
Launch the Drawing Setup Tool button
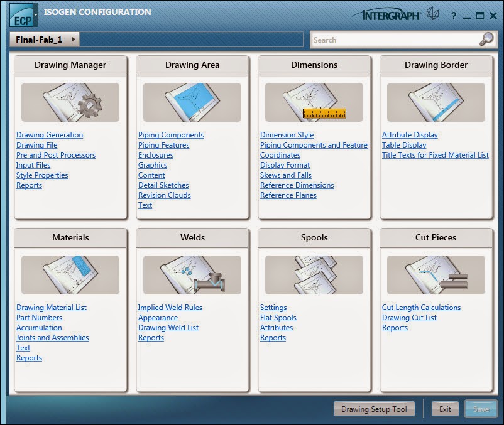point(374,409)
